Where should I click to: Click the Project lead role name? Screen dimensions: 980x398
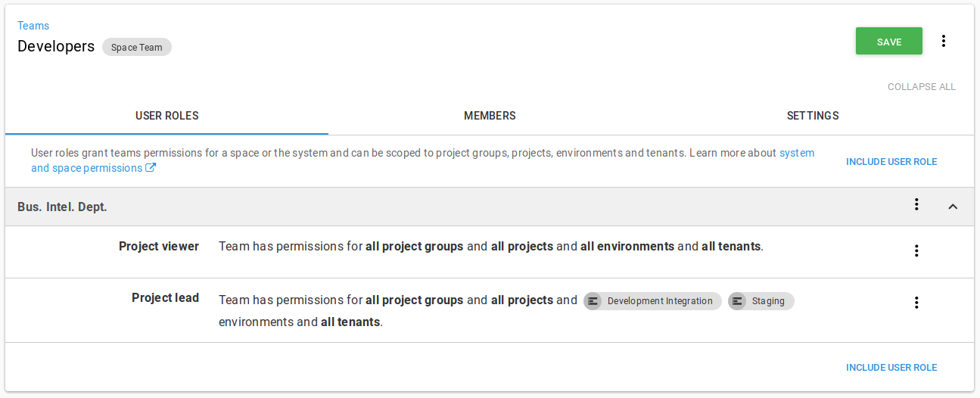[x=165, y=298]
